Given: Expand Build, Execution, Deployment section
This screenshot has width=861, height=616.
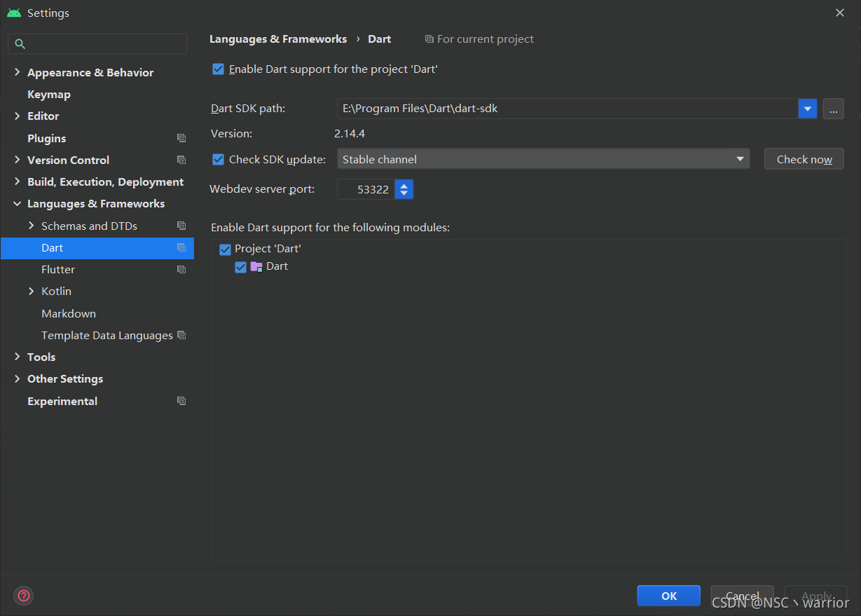Looking at the screenshot, I should point(17,182).
